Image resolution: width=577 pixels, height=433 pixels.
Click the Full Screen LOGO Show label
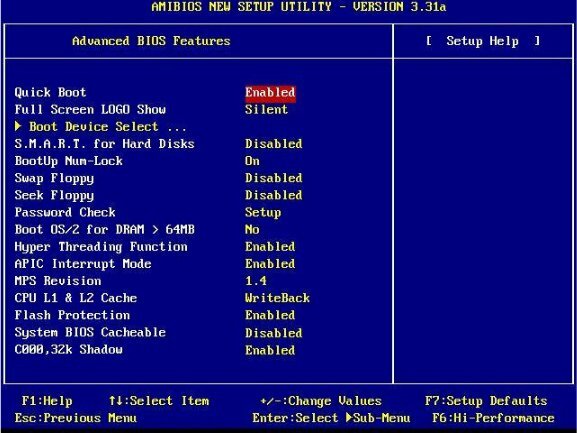(x=90, y=109)
